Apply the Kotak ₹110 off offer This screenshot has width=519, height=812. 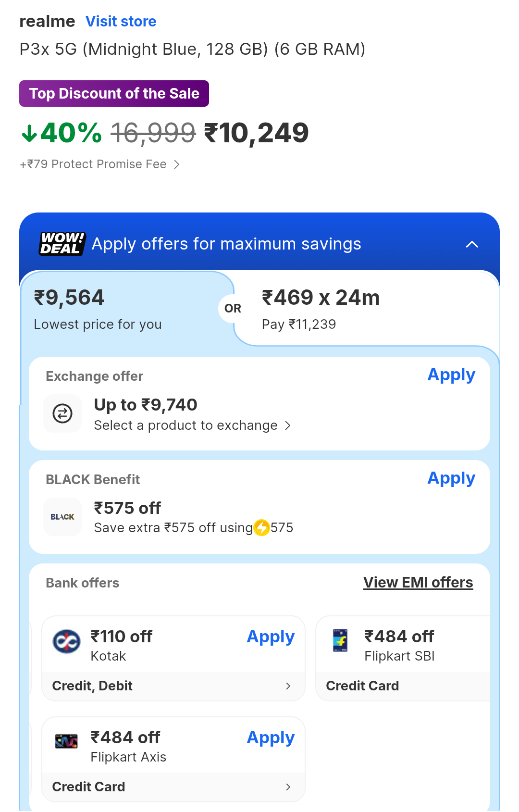271,637
